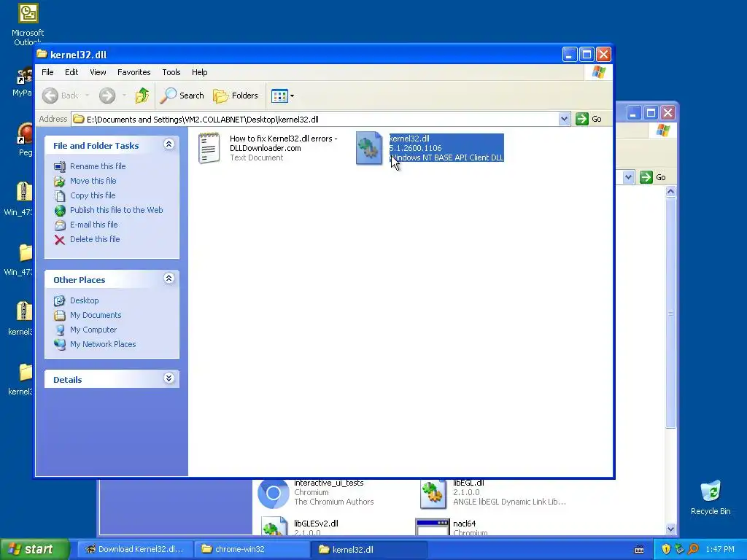Screen dimensions: 747x560
Task: Open the File menu
Action: (x=47, y=72)
